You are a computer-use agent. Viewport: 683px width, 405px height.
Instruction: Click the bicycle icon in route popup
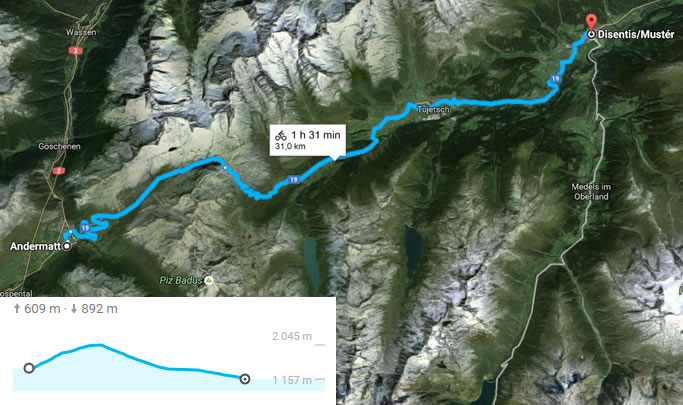tap(281, 135)
